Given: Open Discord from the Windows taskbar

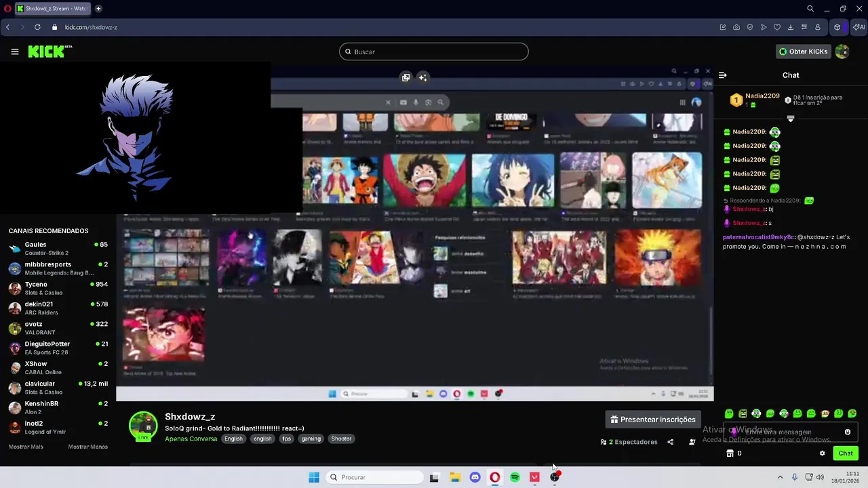Looking at the screenshot, I should click(x=475, y=477).
